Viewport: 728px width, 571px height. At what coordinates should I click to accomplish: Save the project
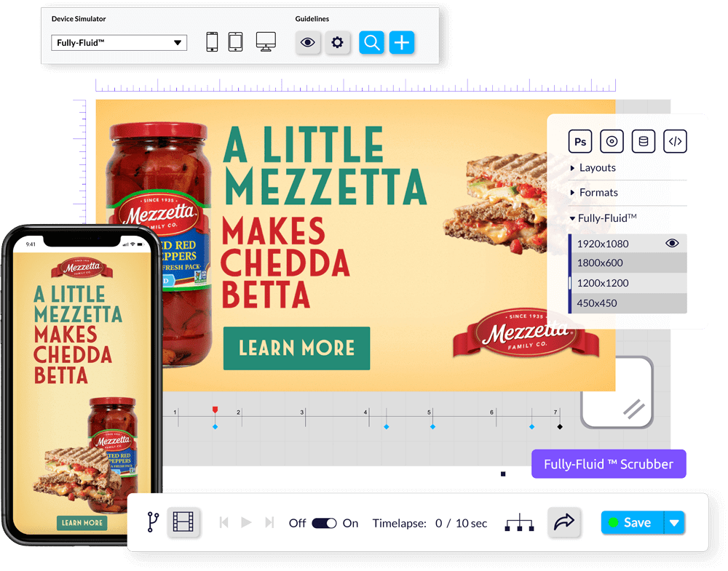tap(633, 523)
